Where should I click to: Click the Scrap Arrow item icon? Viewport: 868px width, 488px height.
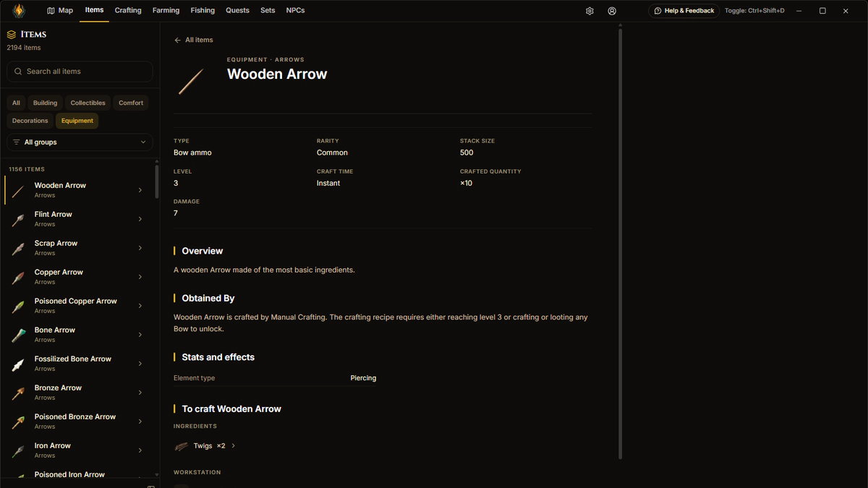pyautogui.click(x=19, y=248)
